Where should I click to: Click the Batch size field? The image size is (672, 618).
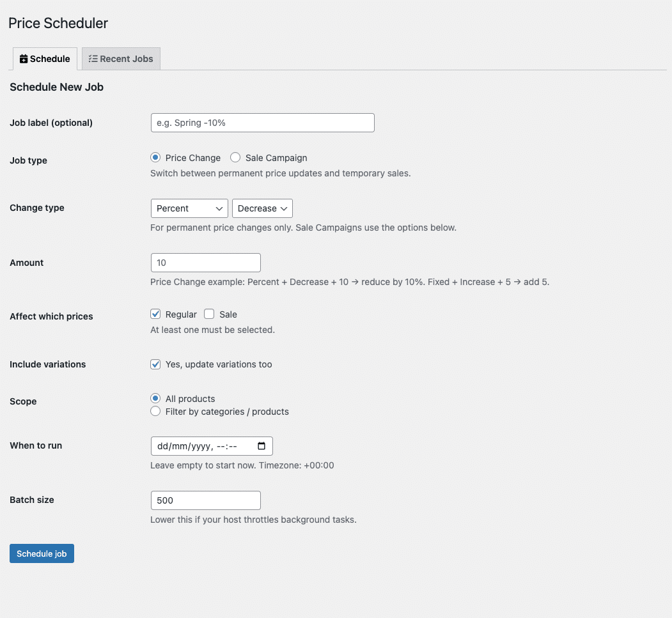205,500
